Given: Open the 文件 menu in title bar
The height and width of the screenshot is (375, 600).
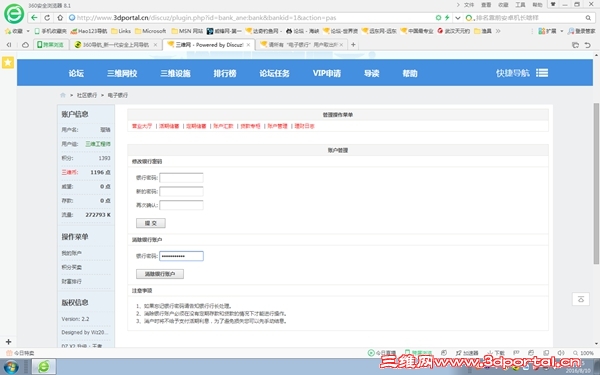Looking at the screenshot, I should (469, 5).
